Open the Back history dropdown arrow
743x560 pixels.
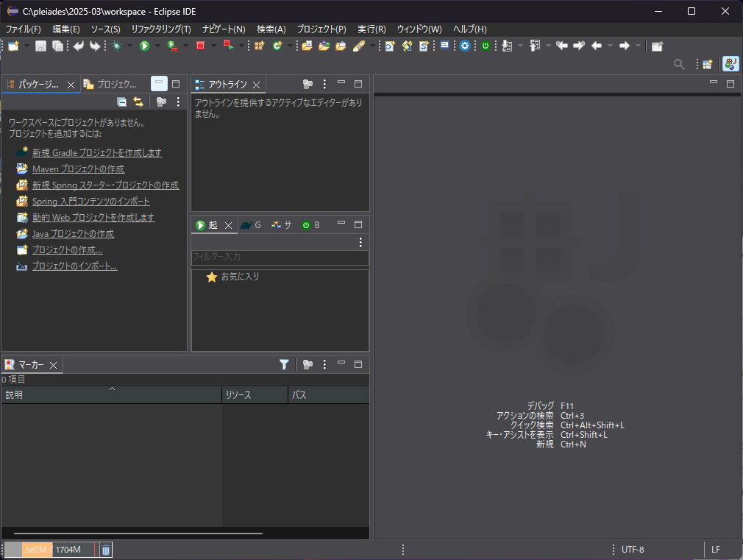[x=610, y=46]
